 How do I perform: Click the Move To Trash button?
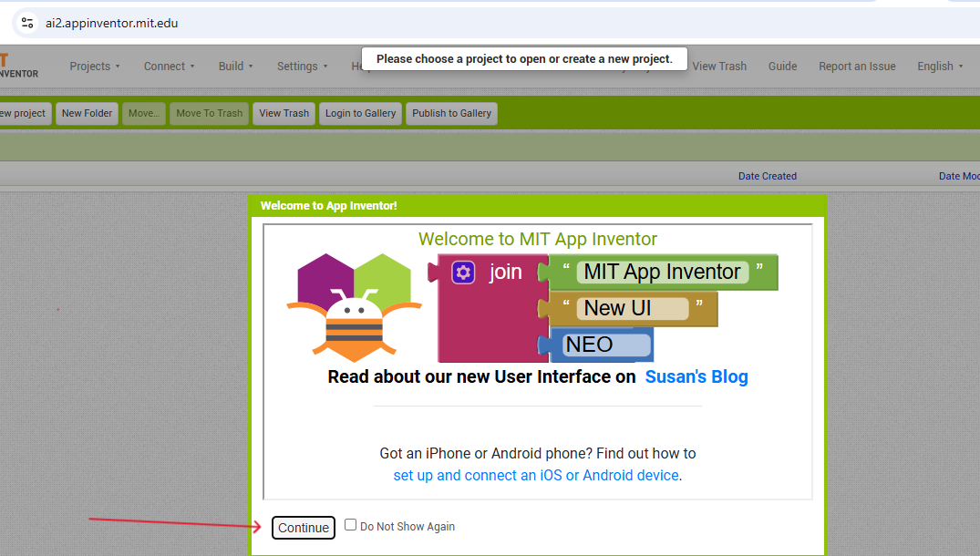(x=210, y=114)
